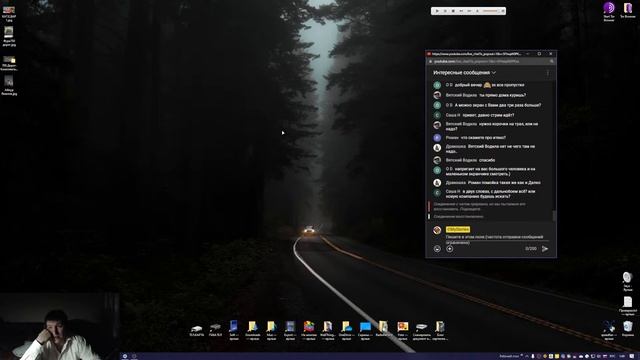The image size is (640, 360).
Task: Click the pause button in floating media bar
Action: [445, 11]
